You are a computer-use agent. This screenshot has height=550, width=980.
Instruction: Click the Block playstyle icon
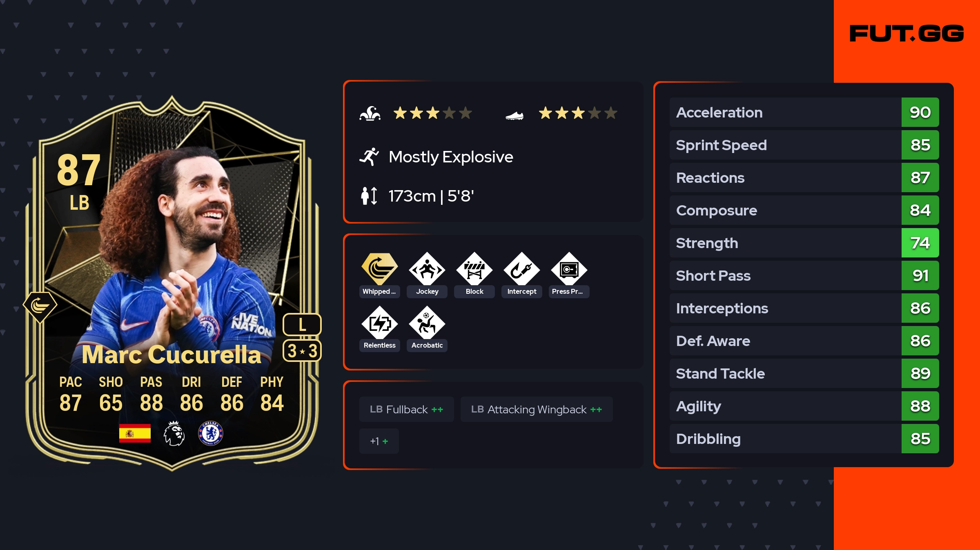(x=474, y=269)
